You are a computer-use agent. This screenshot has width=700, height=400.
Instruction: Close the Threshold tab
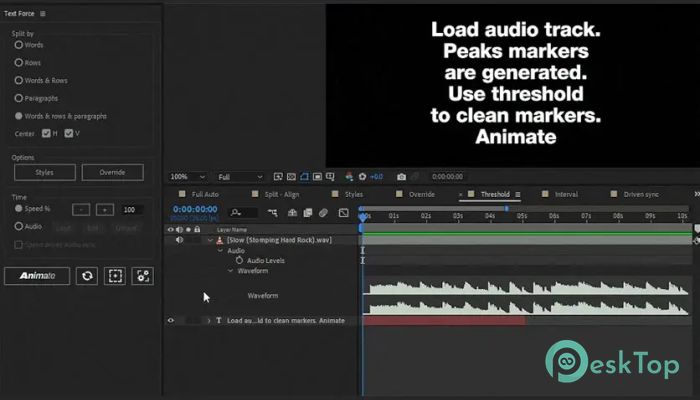[x=460, y=195]
